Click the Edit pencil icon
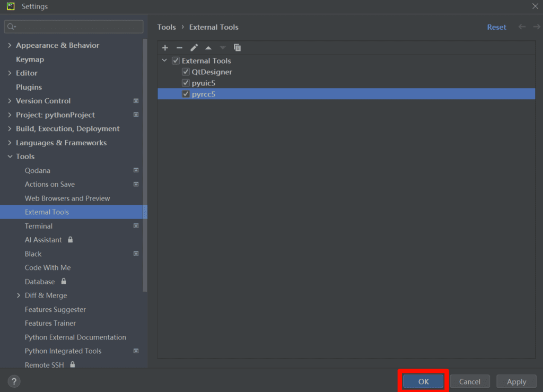This screenshot has width=543, height=392. point(194,48)
